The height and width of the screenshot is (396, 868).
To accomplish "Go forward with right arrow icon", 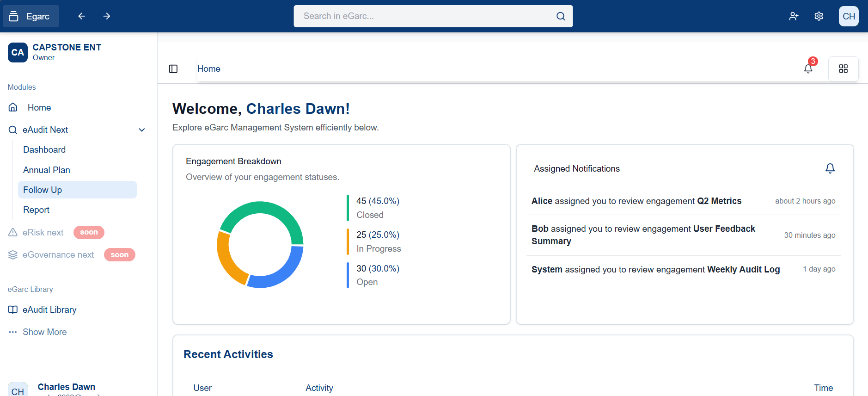I will (x=107, y=16).
